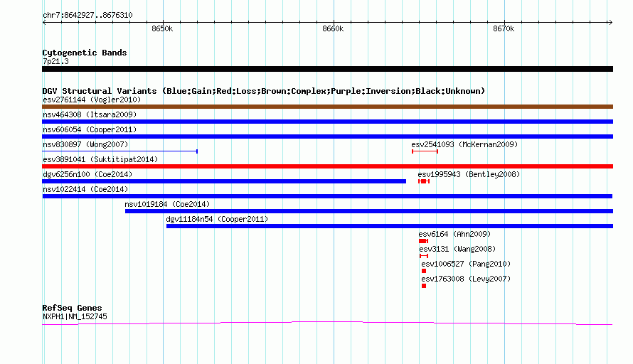Click the 7p21.3 band label
This screenshot has width=633, height=364.
55,61
